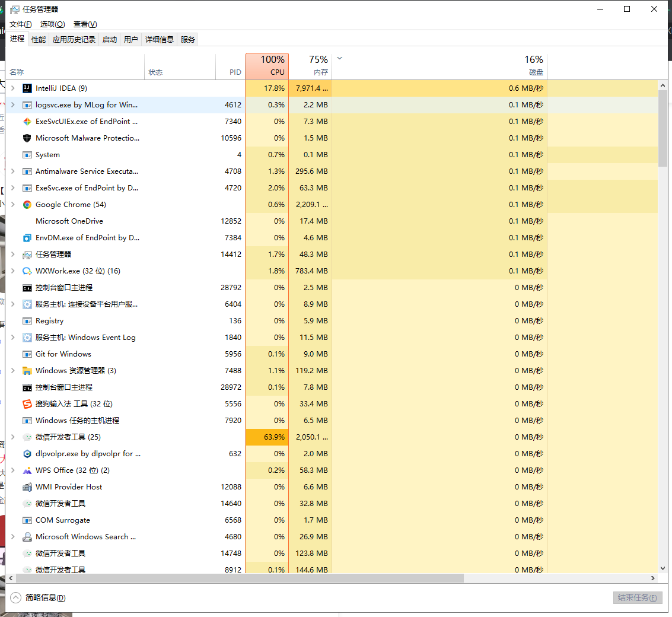Viewport: 672px width, 617px height.
Task: Expand the Google Chrome (54) process group
Action: pyautogui.click(x=13, y=205)
